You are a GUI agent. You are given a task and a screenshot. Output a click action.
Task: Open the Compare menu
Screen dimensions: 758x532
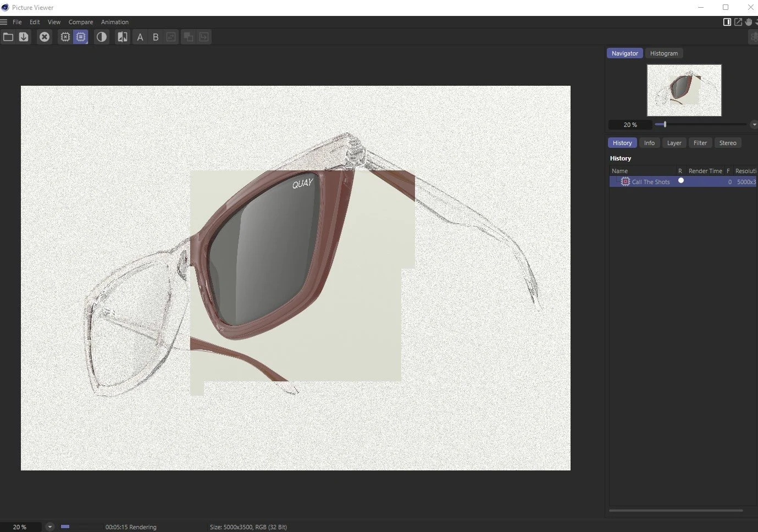pyautogui.click(x=81, y=22)
